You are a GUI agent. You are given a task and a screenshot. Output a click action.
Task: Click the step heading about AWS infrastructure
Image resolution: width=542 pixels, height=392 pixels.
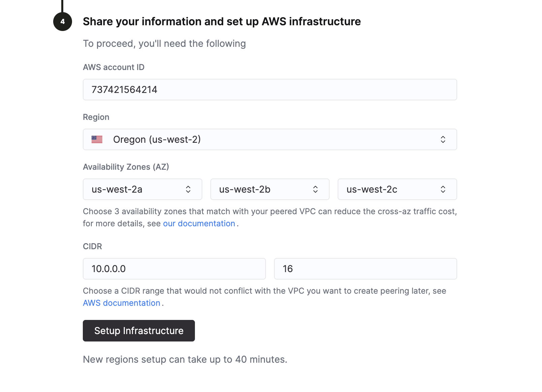tap(222, 22)
